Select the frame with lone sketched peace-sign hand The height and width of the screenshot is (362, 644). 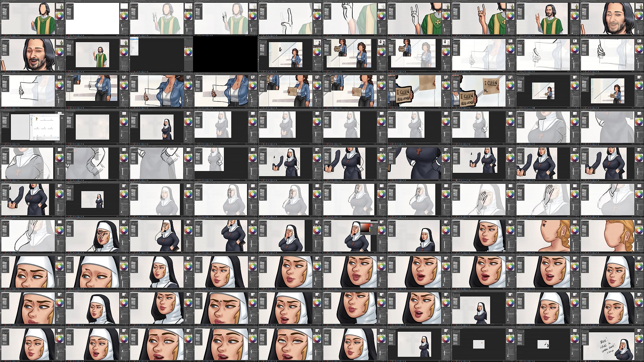pyautogui.click(x=289, y=18)
